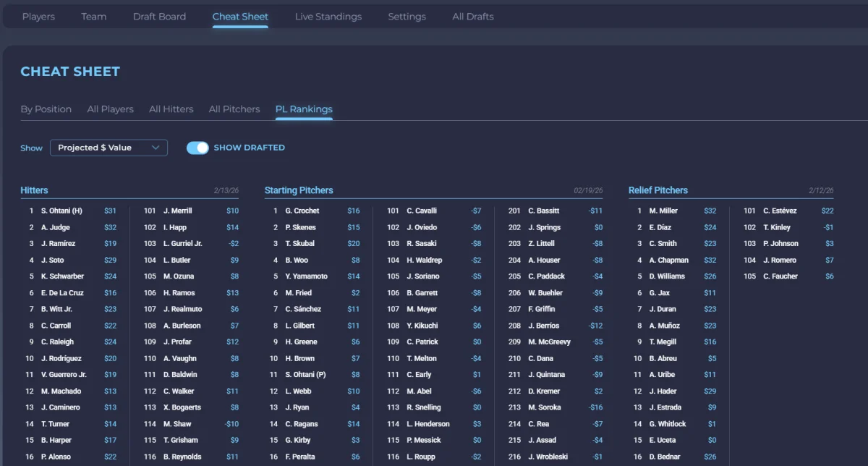
Task: Select starting pitcher Y. Kikuchi
Action: [x=422, y=326]
